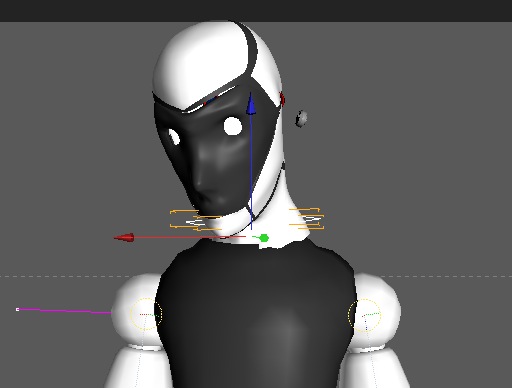This screenshot has width=512, height=388.
Task: Click the green Y-axis handle at the neck
Action: (263, 238)
